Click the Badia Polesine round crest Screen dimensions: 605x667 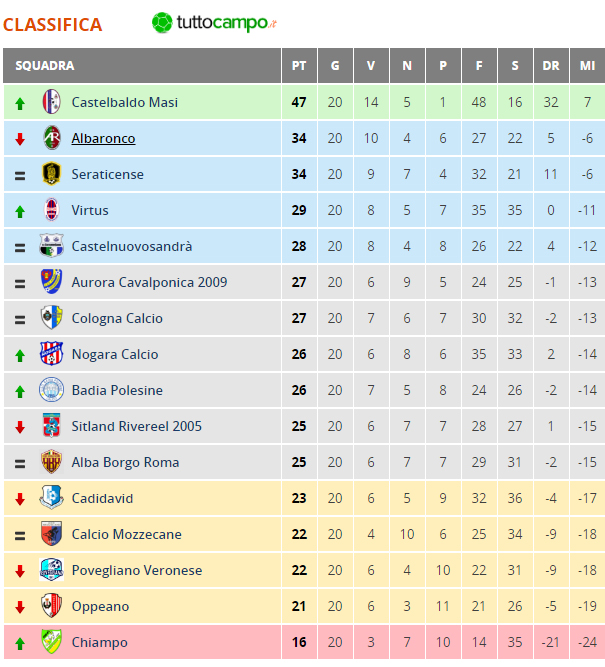[51, 390]
